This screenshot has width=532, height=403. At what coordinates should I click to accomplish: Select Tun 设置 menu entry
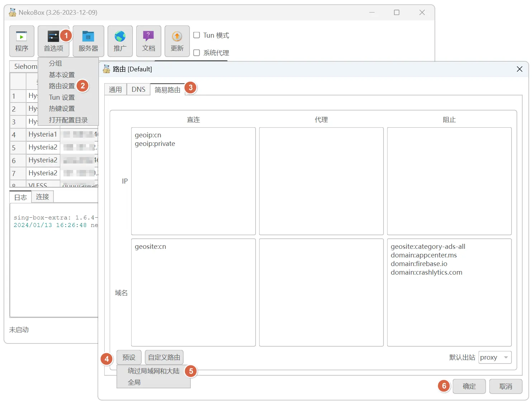tap(68, 97)
